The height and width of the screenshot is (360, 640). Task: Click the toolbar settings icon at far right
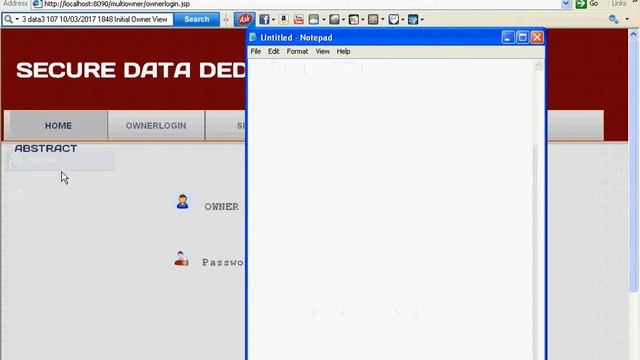tap(613, 19)
